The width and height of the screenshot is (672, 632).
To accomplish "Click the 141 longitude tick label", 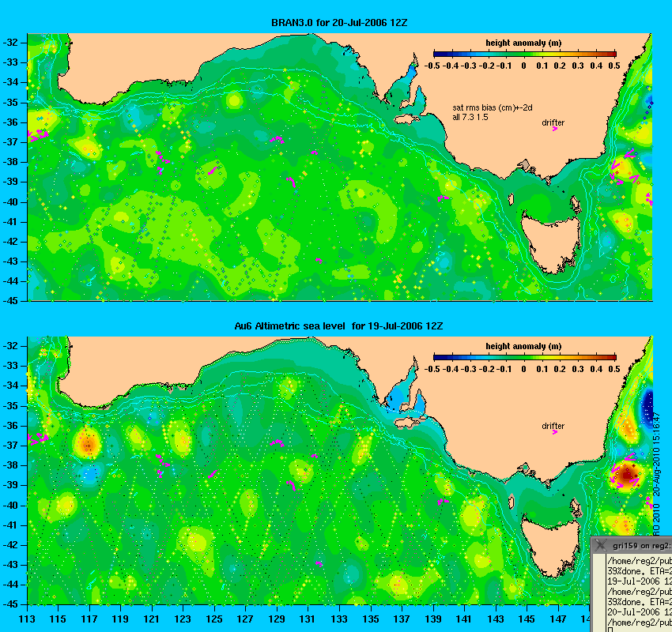I will 464,619.
